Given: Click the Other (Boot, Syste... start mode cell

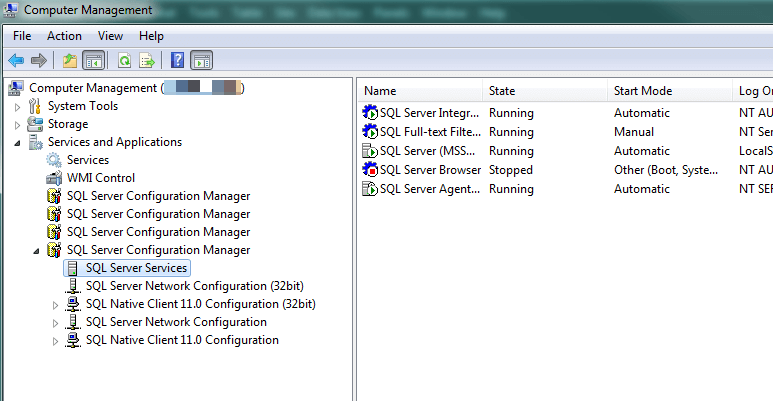Looking at the screenshot, I should pyautogui.click(x=666, y=170).
